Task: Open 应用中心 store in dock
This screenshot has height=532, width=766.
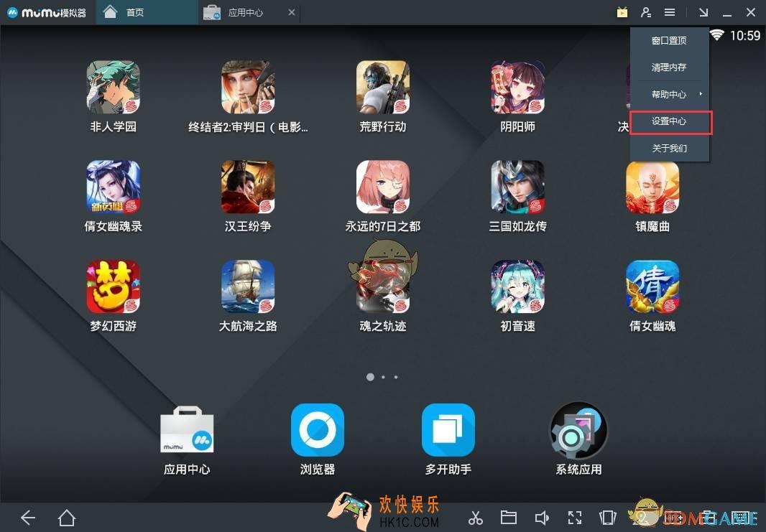Action: (x=187, y=430)
